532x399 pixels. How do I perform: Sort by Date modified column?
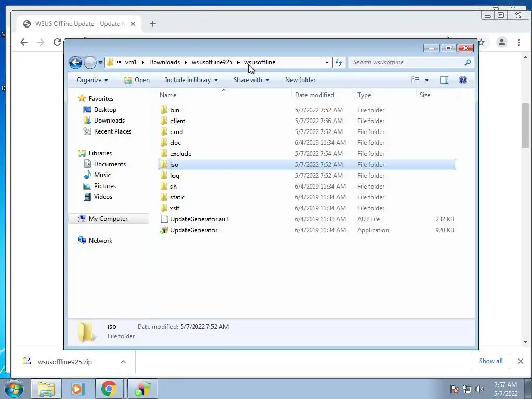tap(314, 95)
